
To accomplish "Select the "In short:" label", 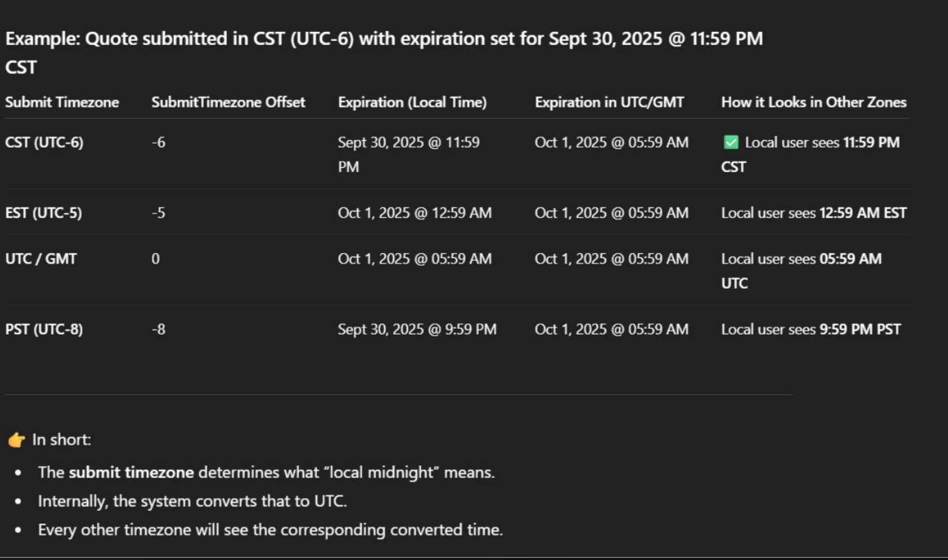I will tap(62, 440).
